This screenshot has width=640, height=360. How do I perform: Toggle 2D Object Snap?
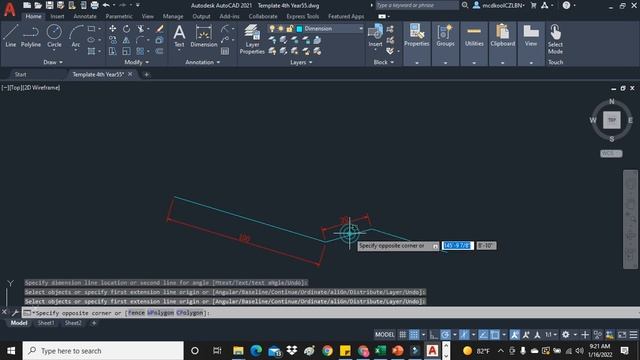(495, 335)
